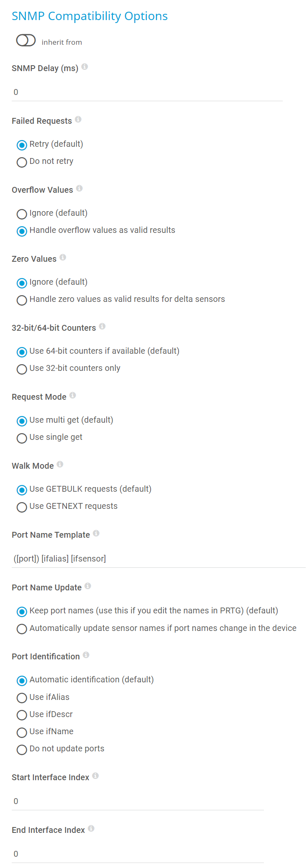Enable Use GETNEXT requests walk mode
Image resolution: width=307 pixels, height=868 pixels.
pyautogui.click(x=22, y=507)
